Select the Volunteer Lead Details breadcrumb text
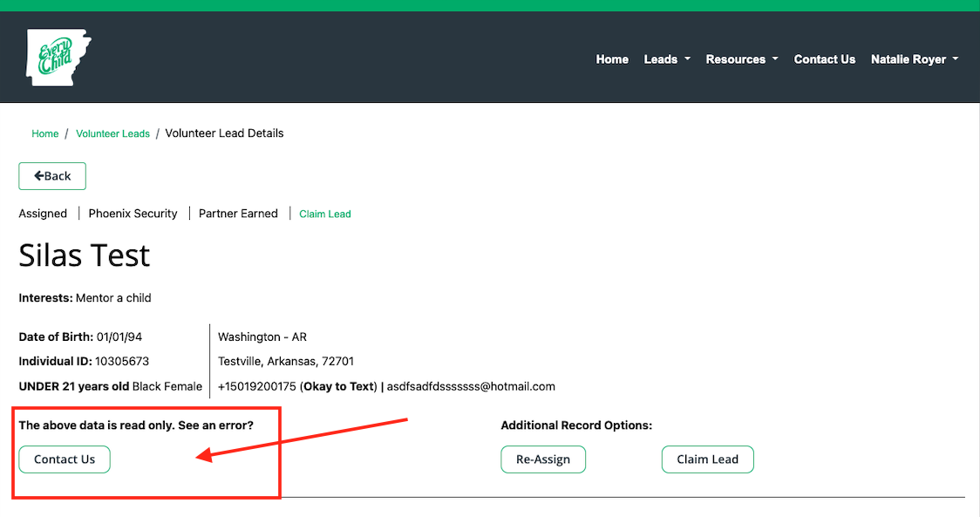The height and width of the screenshot is (517, 980). pos(224,133)
